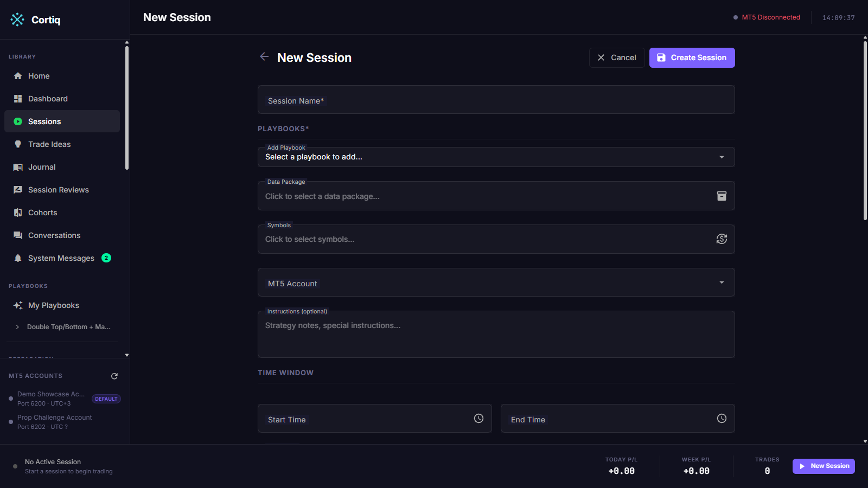
Task: Click the Data Package field
Action: pos(496,196)
